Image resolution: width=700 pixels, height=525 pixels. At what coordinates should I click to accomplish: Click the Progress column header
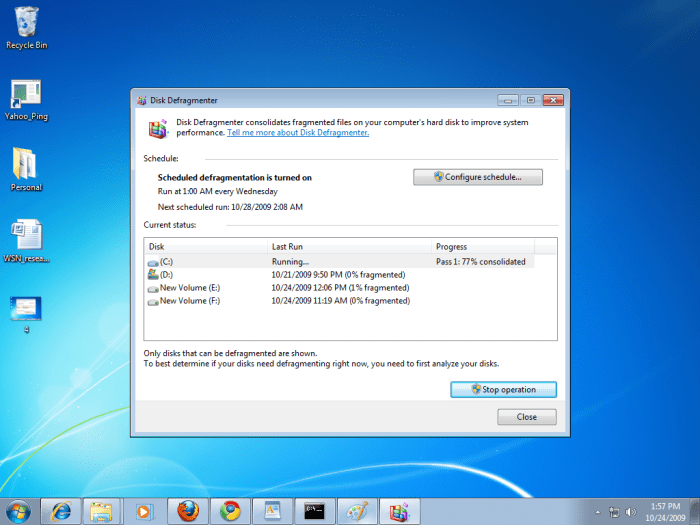pyautogui.click(x=482, y=246)
